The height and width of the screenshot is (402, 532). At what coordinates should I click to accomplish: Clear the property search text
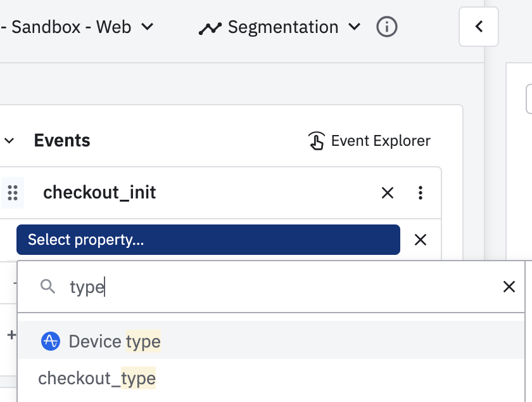(x=509, y=287)
